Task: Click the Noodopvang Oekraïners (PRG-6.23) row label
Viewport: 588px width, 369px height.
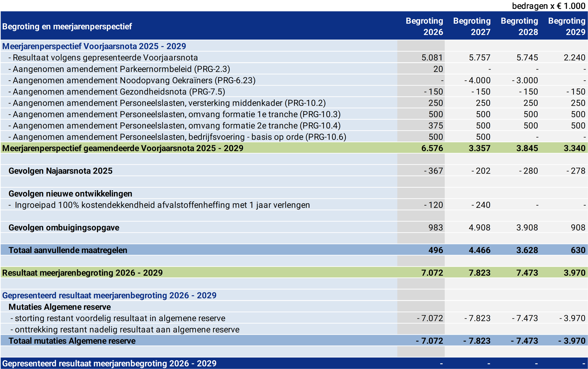Action: click(x=132, y=80)
